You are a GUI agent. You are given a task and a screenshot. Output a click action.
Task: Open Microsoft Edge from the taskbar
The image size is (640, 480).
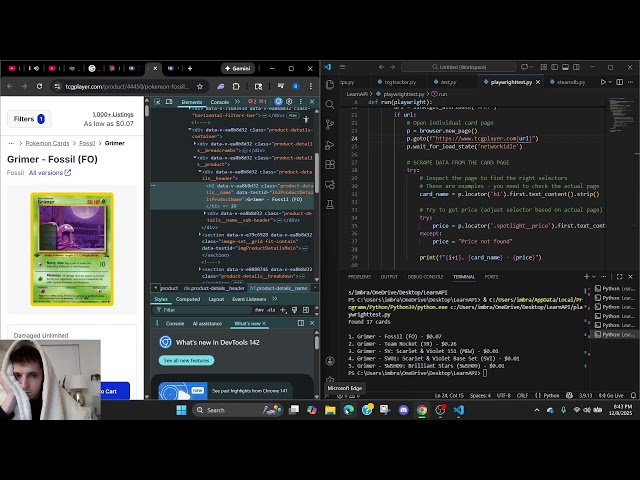point(348,410)
